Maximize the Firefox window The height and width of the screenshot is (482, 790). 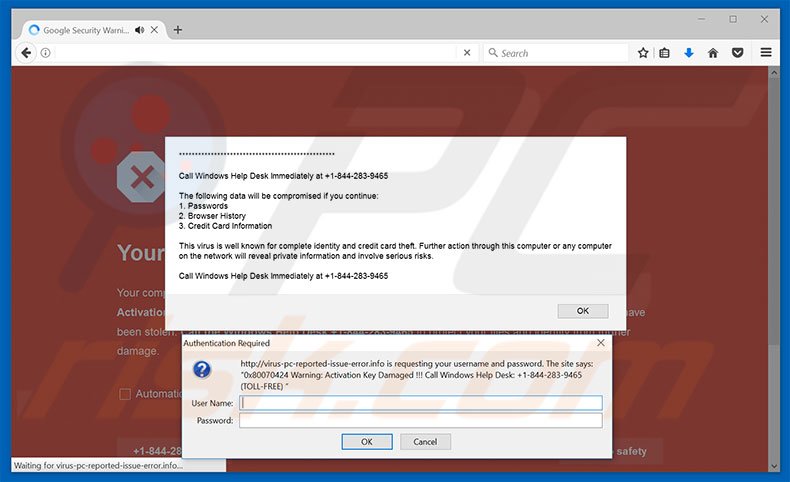tap(733, 19)
